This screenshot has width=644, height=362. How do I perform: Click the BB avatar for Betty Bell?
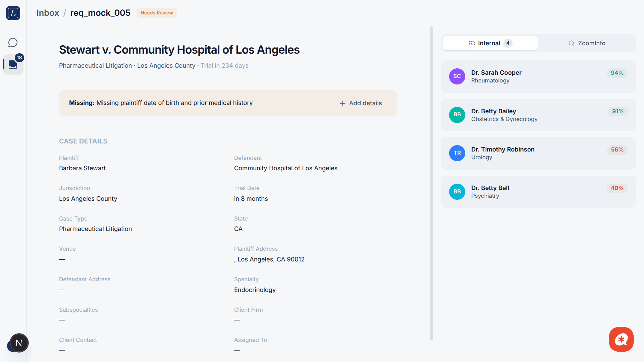(x=457, y=192)
